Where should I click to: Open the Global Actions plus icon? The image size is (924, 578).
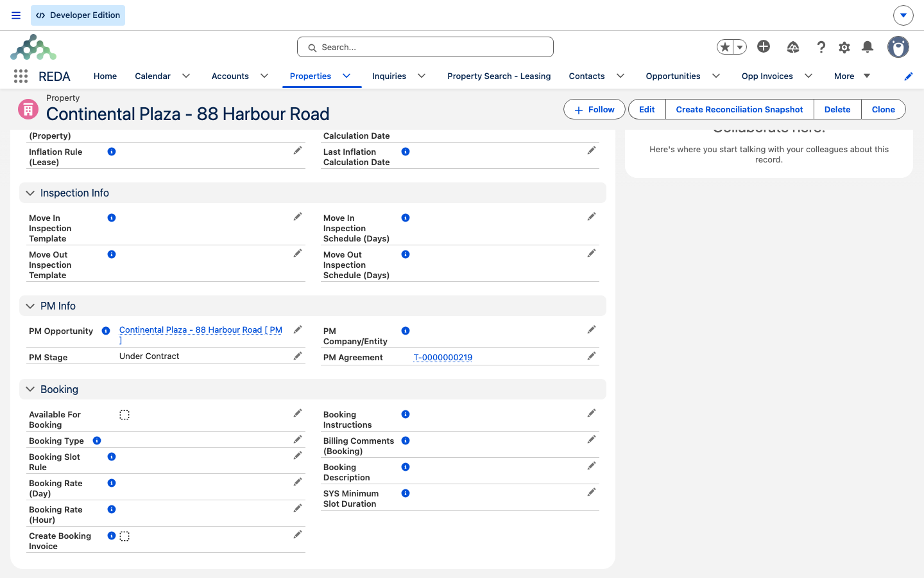click(764, 46)
